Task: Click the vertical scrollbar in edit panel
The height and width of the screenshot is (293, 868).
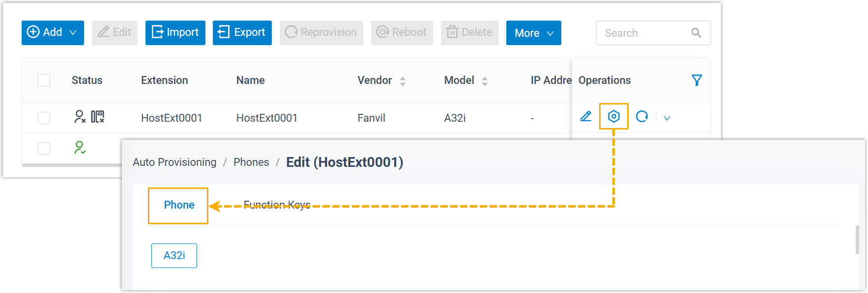Action: point(857,240)
